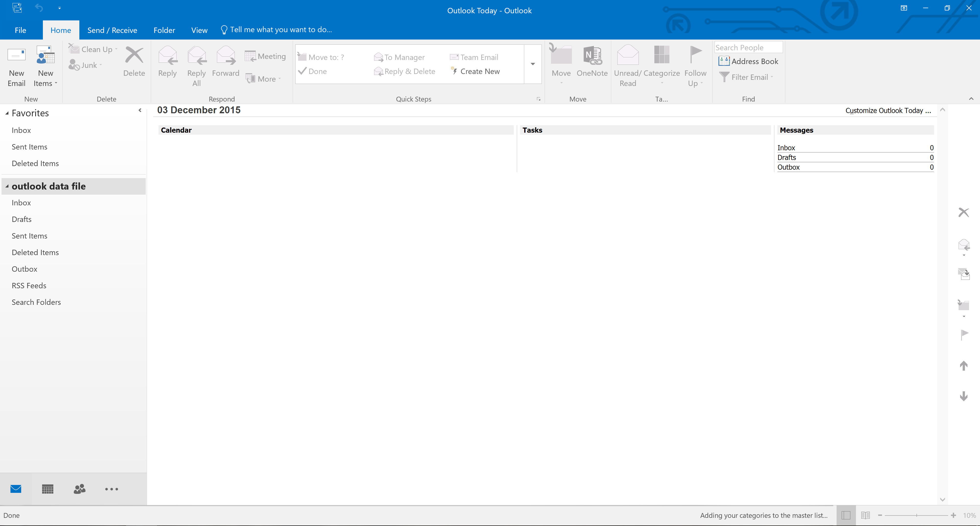
Task: Select the Done quick step
Action: tap(312, 71)
